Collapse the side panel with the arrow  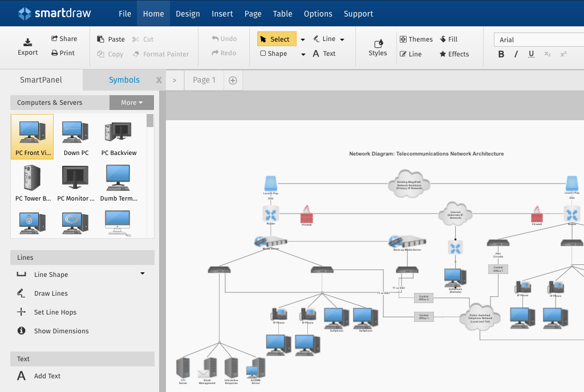(x=175, y=80)
